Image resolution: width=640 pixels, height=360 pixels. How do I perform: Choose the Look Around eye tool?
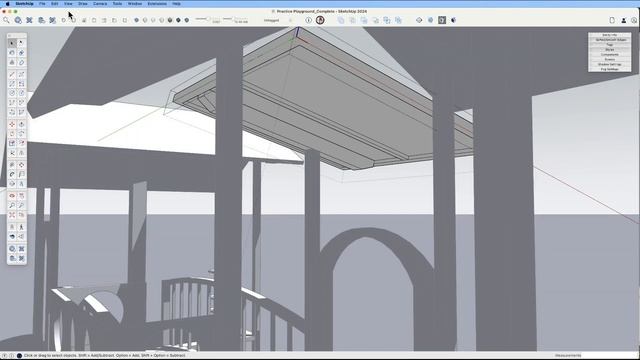pos(12,237)
